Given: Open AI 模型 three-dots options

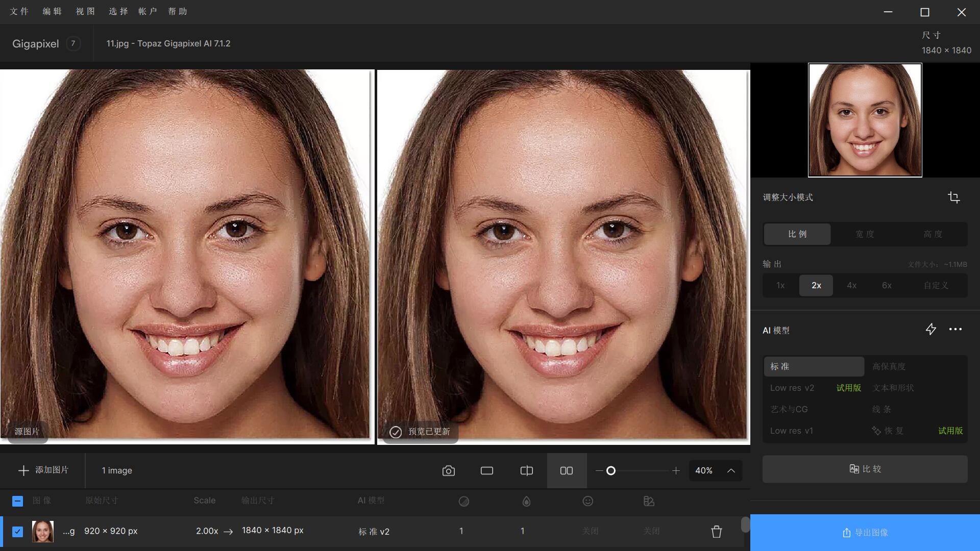Looking at the screenshot, I should pyautogui.click(x=955, y=330).
